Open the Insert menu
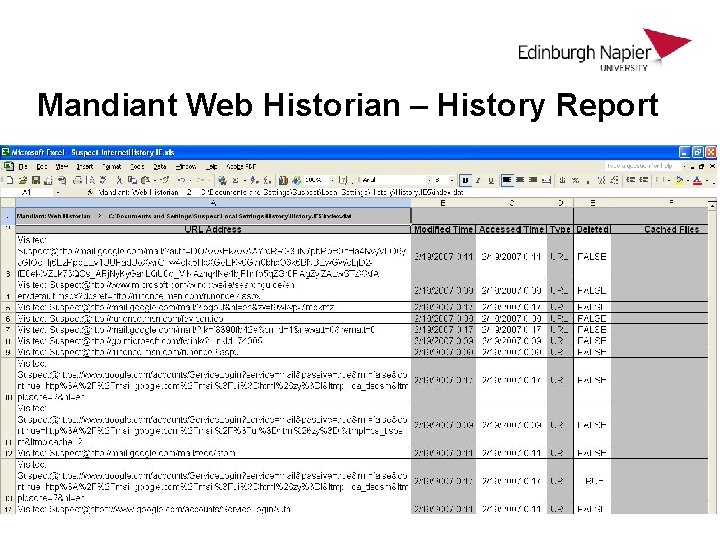The image size is (720, 540). (x=84, y=167)
